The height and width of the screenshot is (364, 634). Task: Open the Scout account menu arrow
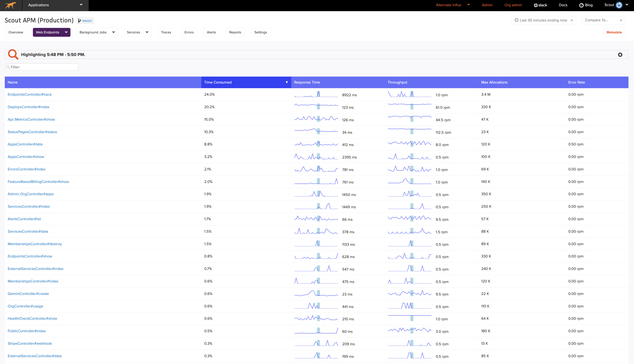pos(627,5)
